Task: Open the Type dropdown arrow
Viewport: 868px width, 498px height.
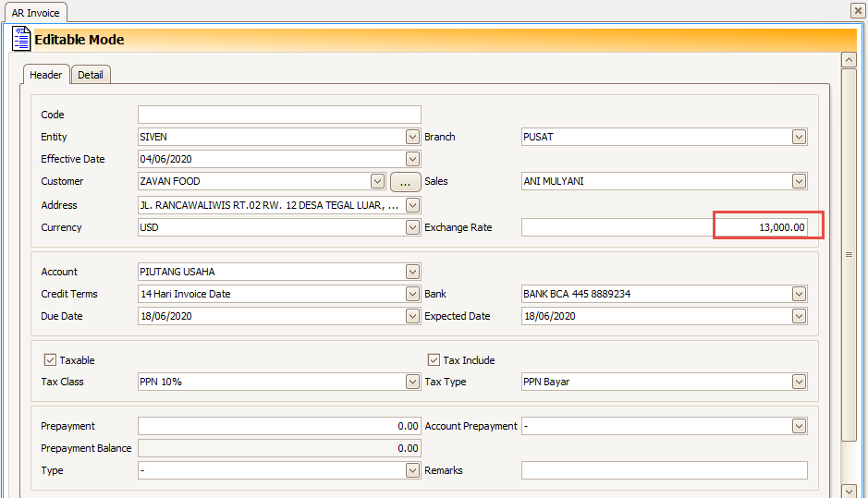Action: coord(412,470)
